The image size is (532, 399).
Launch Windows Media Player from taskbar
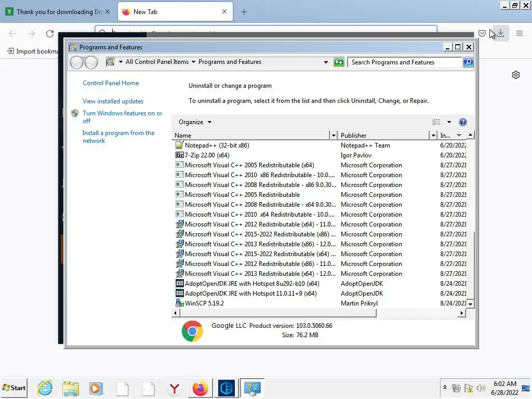point(96,388)
